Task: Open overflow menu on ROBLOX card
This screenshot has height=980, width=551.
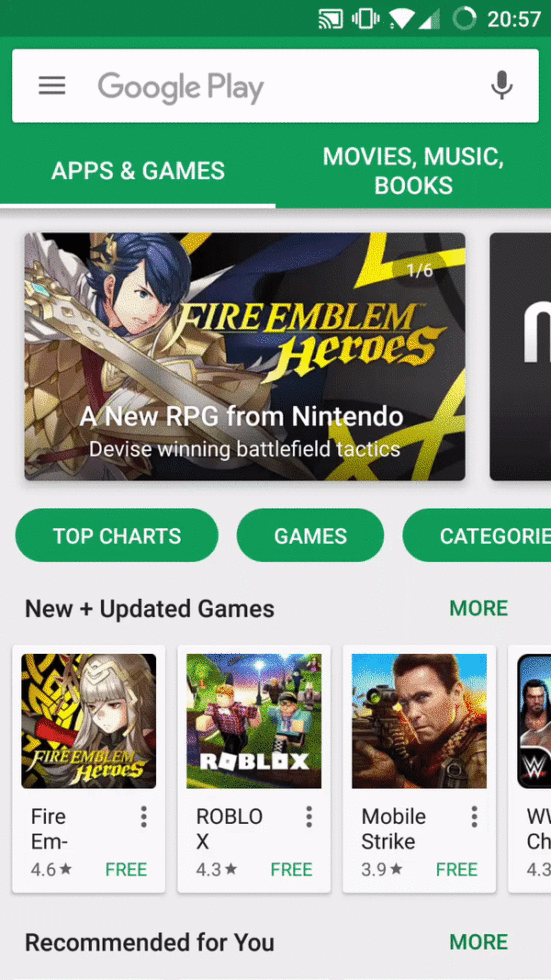Action: [x=309, y=816]
